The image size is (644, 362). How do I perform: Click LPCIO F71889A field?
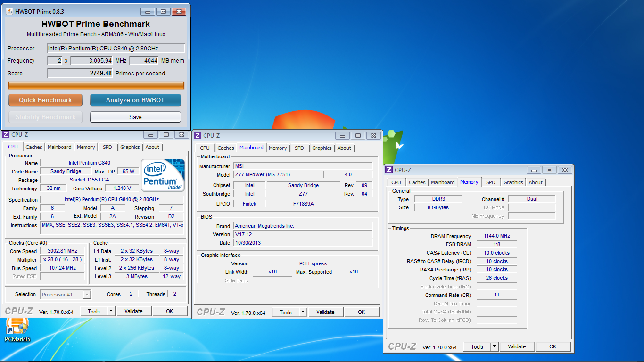point(303,204)
